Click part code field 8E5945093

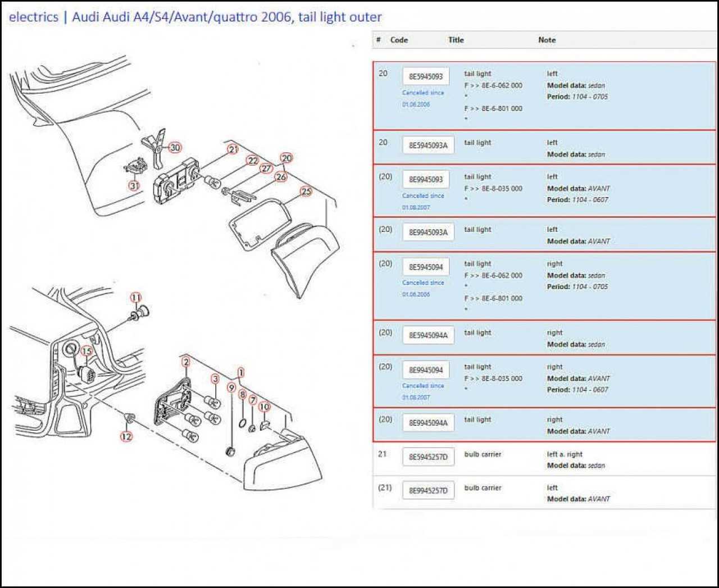426,76
